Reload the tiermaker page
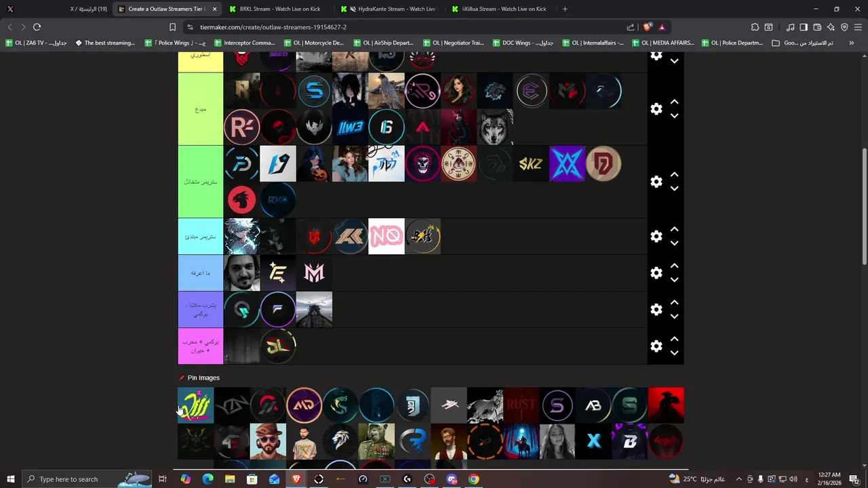This screenshot has width=868, height=488. click(37, 27)
